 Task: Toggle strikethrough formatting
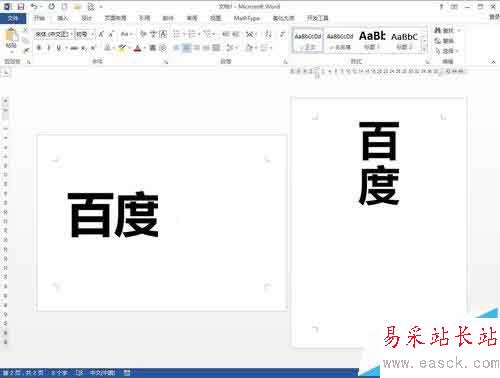pos(74,48)
